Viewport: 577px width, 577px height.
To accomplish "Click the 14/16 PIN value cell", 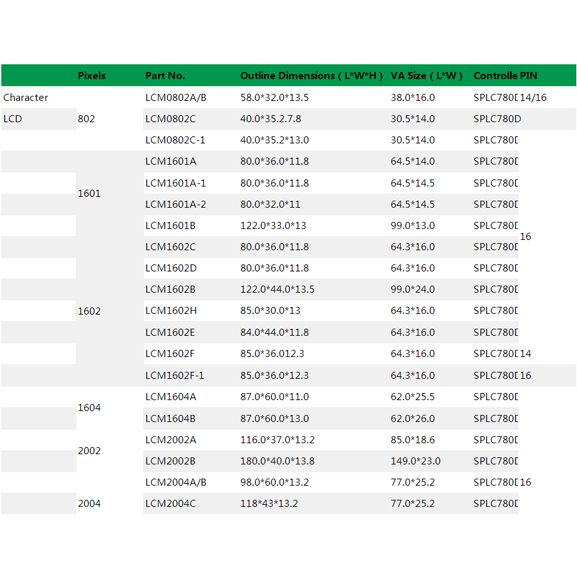I will click(533, 98).
